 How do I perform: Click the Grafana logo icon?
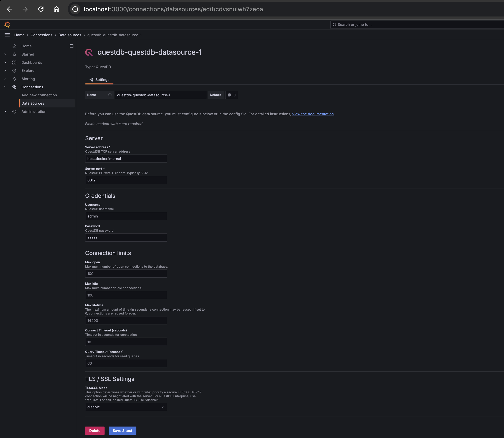pyautogui.click(x=7, y=25)
